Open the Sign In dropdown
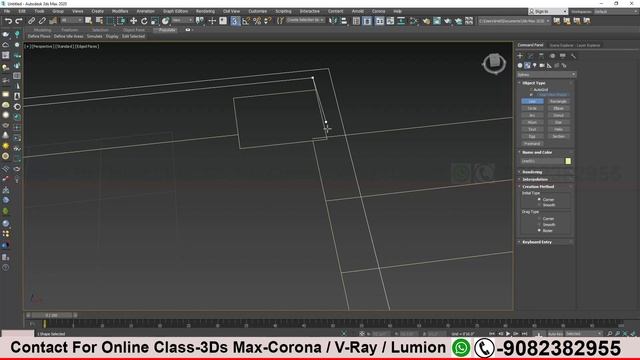 [548, 11]
